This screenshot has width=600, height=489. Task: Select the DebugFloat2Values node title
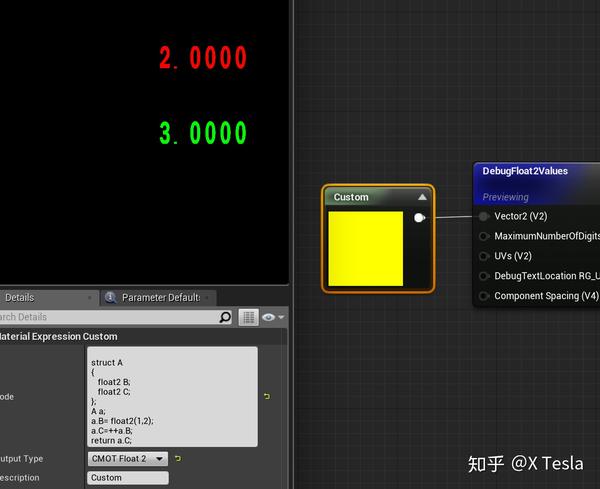tap(525, 171)
